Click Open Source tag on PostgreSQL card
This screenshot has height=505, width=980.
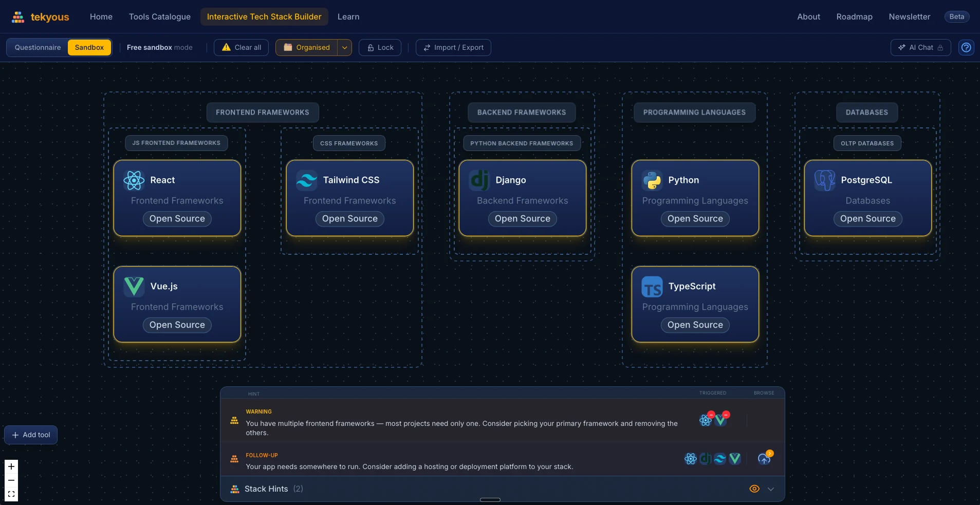(868, 219)
